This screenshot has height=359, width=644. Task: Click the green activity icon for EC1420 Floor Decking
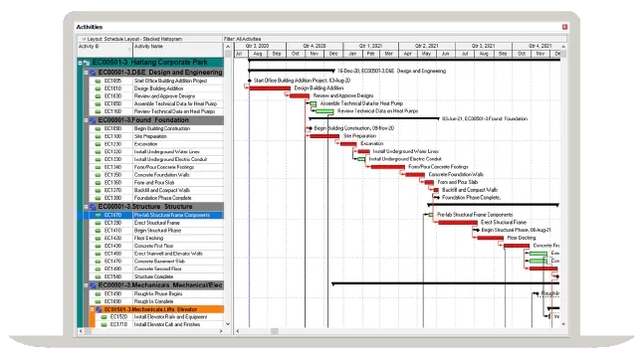(98, 239)
